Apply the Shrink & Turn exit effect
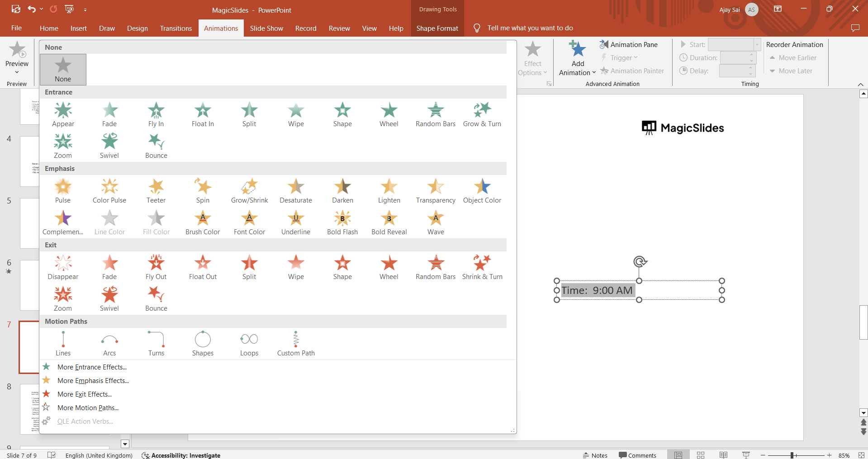 pyautogui.click(x=482, y=267)
